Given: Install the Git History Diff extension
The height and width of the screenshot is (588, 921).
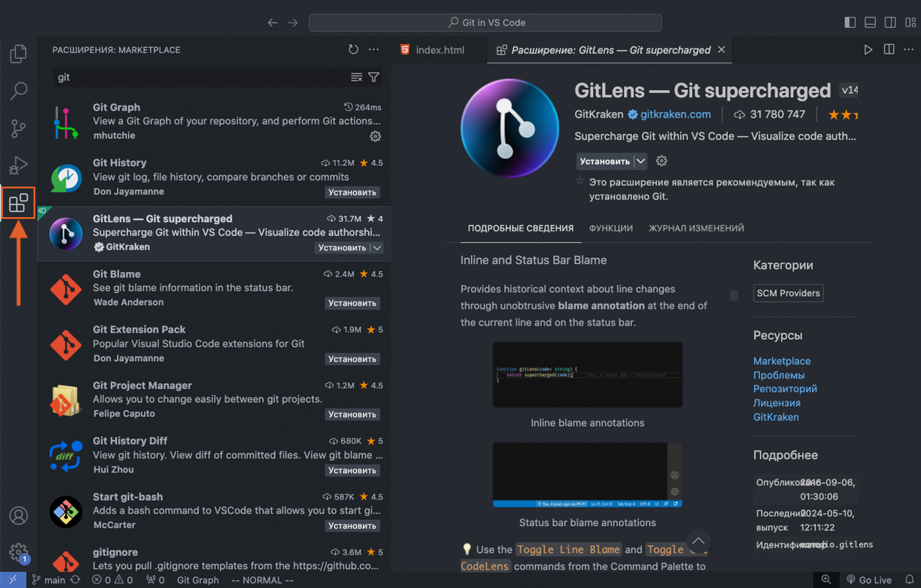Looking at the screenshot, I should coord(352,470).
